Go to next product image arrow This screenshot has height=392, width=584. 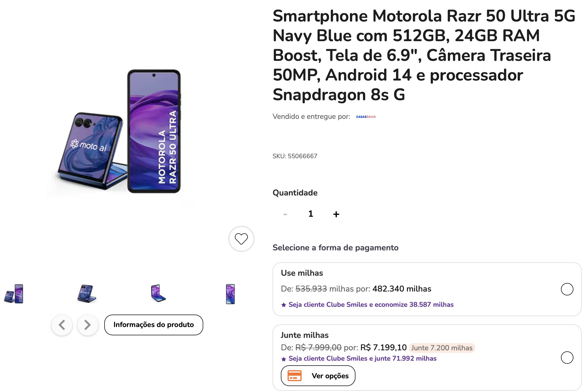point(88,325)
